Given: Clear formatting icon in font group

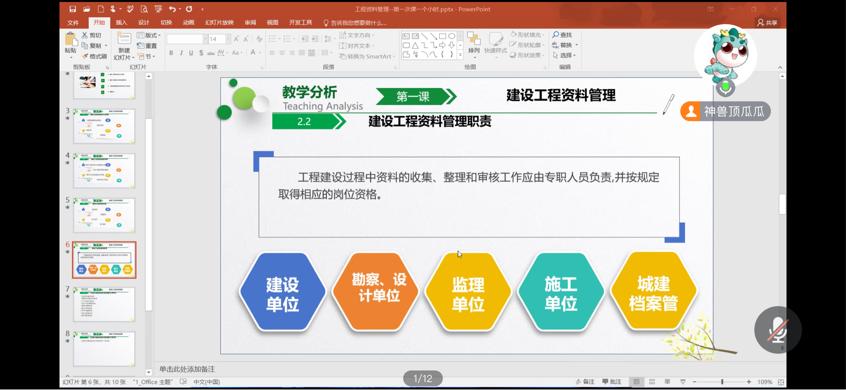Looking at the screenshot, I should pyautogui.click(x=260, y=39).
